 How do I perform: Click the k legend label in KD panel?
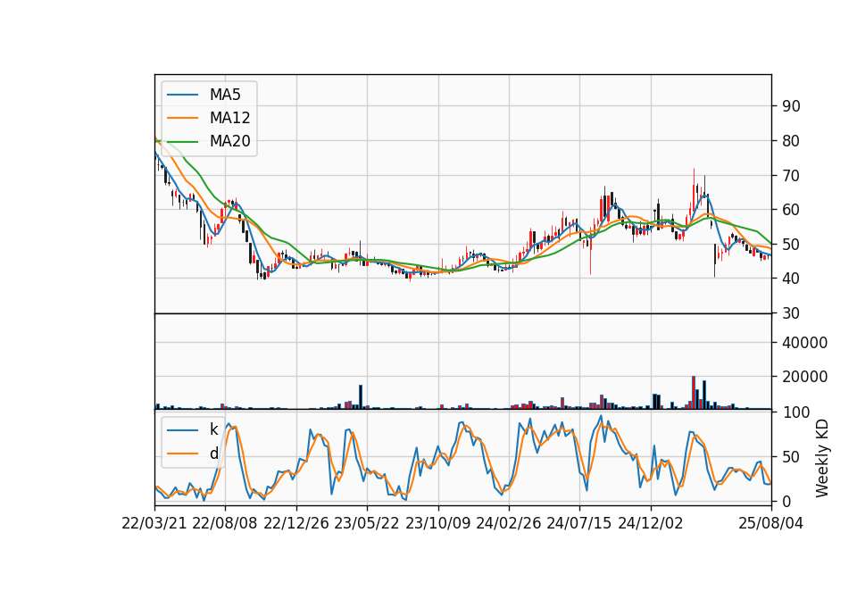(213, 429)
